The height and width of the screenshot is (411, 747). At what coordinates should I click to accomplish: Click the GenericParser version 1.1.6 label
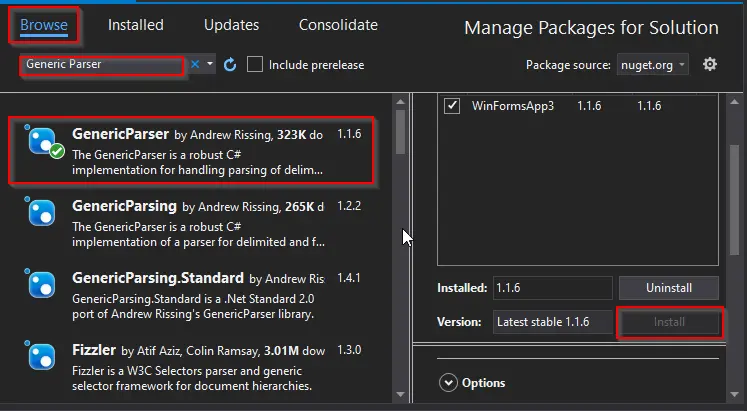(x=349, y=134)
